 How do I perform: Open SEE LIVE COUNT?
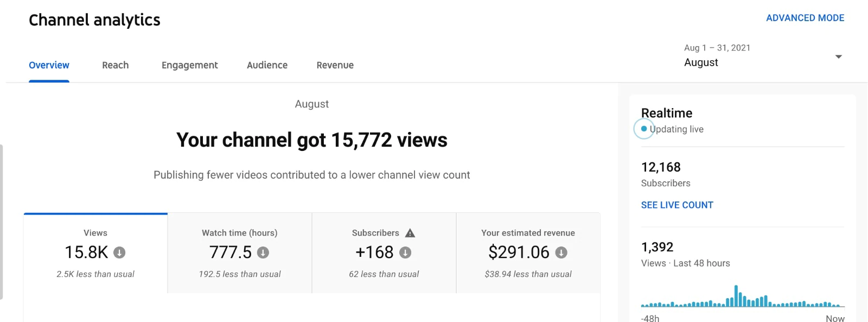[677, 205]
